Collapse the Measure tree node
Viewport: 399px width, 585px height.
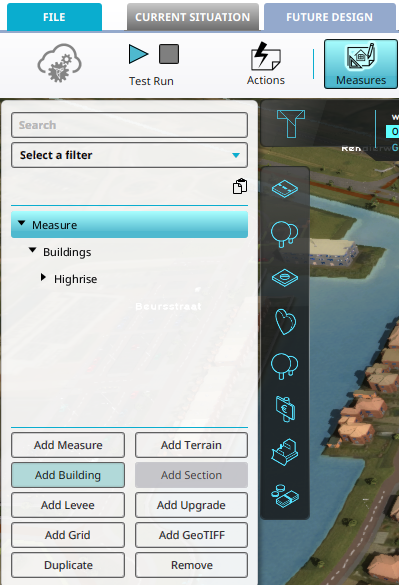pyautogui.click(x=22, y=223)
